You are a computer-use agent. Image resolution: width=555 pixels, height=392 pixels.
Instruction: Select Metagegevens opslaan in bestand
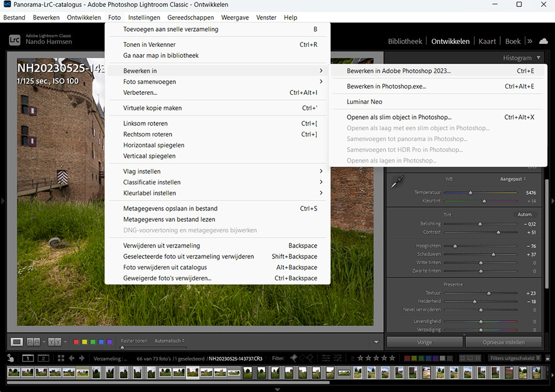[x=218, y=209]
